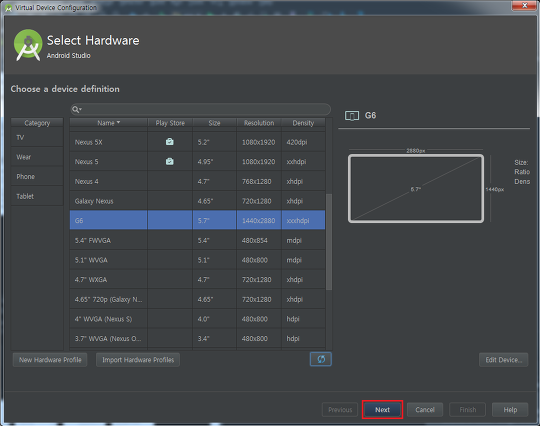
Task: Select the Galaxy Nexus device row
Action: click(197, 201)
